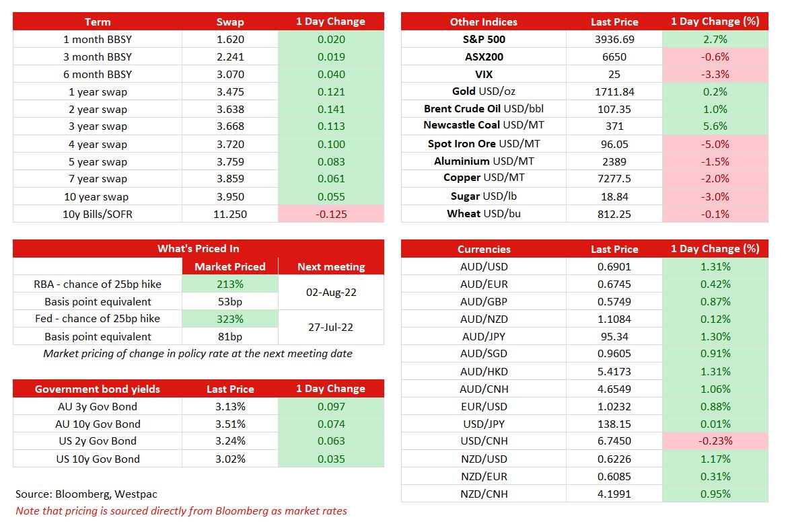Select the AUD/USD last price 0.6901
Image resolution: width=786 pixels, height=532 pixels.
pos(614,266)
